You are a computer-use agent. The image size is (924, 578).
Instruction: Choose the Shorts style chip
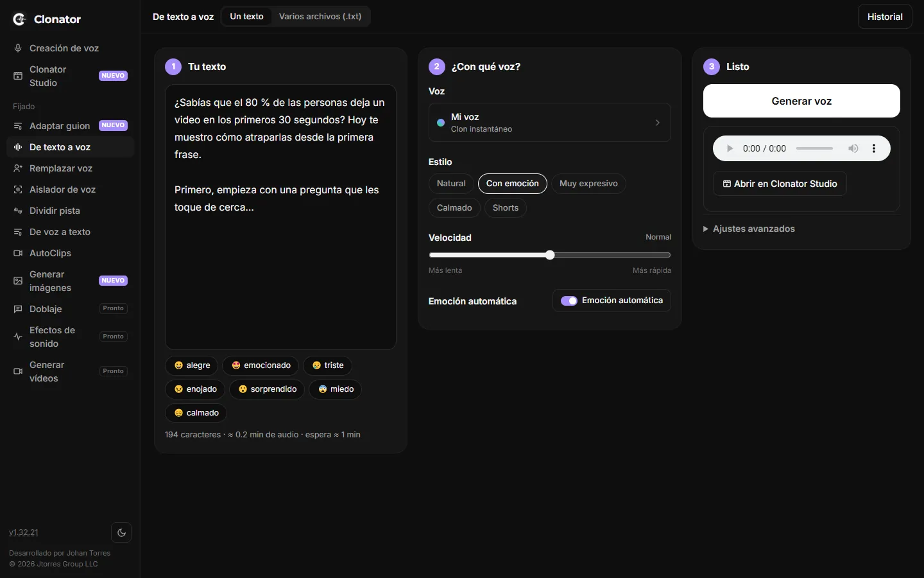click(506, 208)
